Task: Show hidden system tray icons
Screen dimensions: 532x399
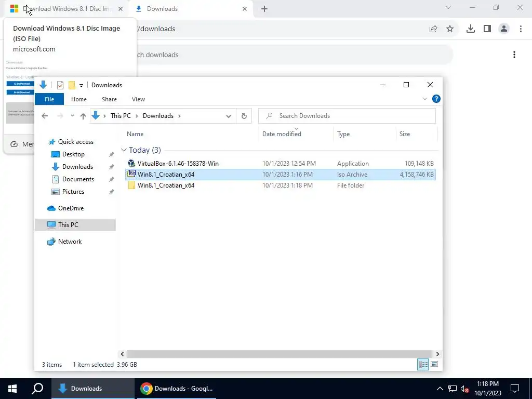Action: click(x=440, y=389)
